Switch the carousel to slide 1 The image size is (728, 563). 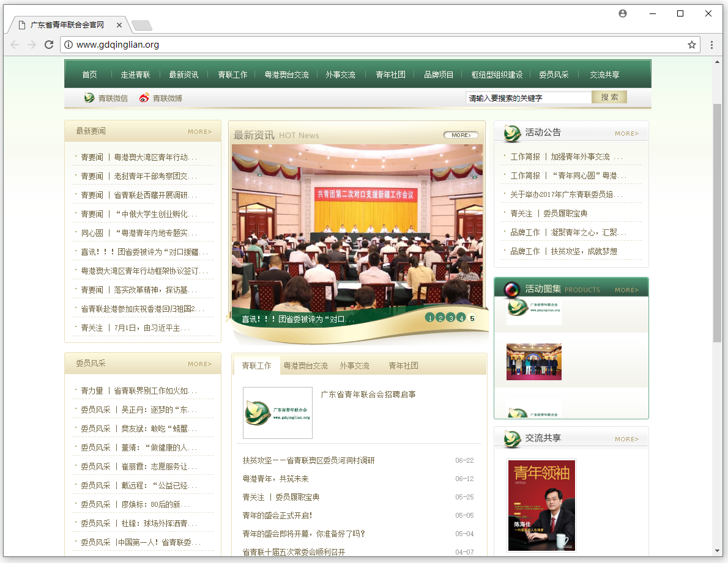click(x=430, y=318)
